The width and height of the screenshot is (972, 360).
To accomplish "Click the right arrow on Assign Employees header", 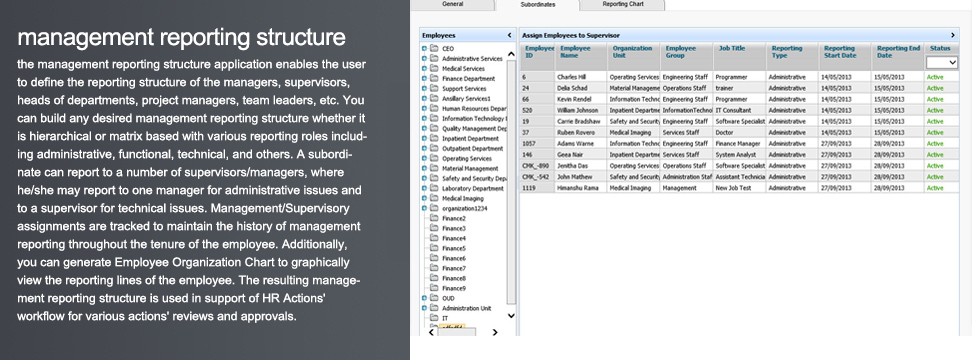I will tap(953, 35).
